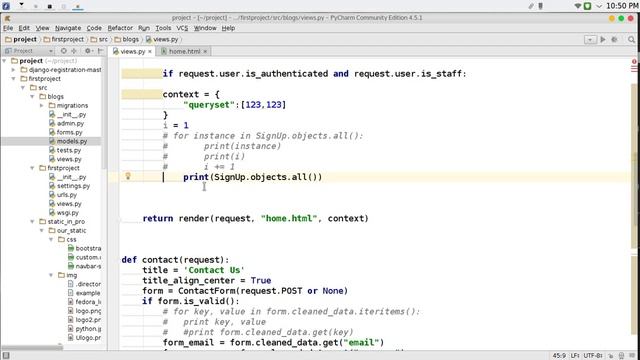Open the Code menu
640x360 pixels.
[94, 28]
